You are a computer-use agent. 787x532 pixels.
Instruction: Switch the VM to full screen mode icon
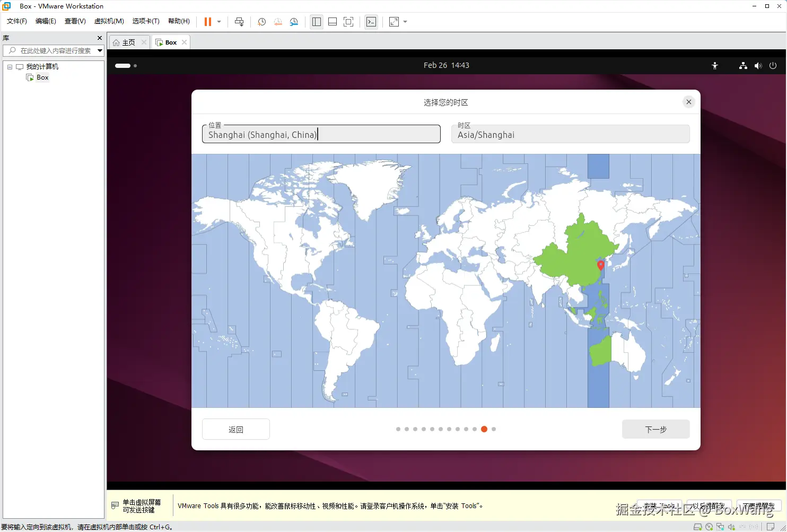point(348,22)
